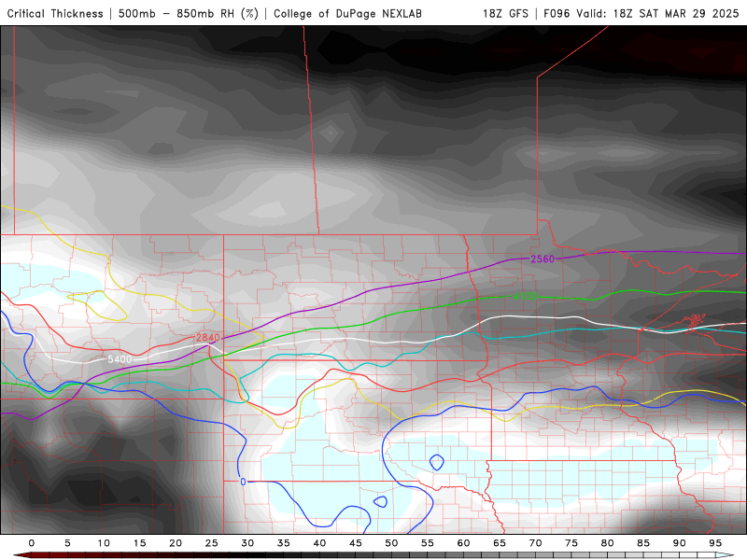The image size is (747, 560).
Task: Click the colorbar tick label '10'
Action: 104,543
